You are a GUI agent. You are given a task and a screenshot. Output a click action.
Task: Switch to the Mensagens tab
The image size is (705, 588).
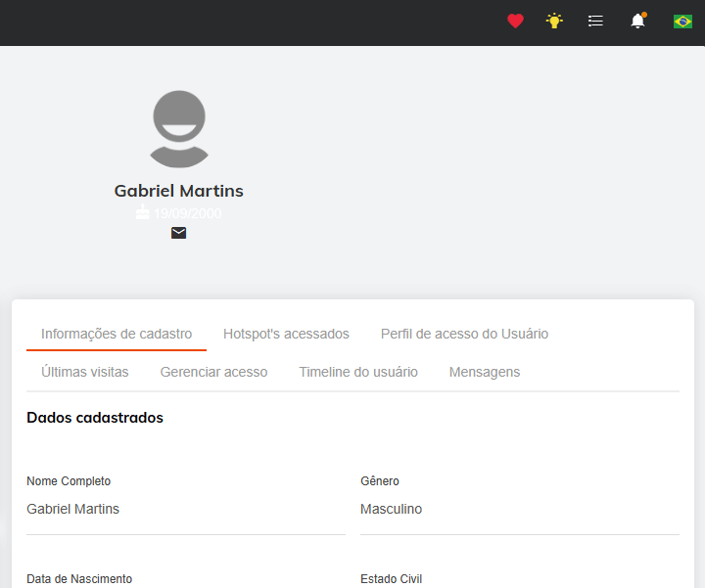pyautogui.click(x=485, y=372)
